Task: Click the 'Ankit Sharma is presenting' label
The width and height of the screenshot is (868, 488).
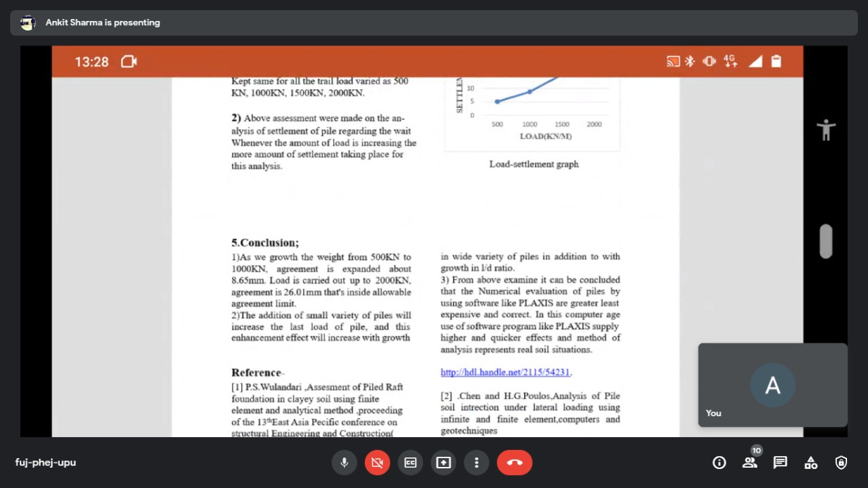Action: pyautogui.click(x=103, y=22)
